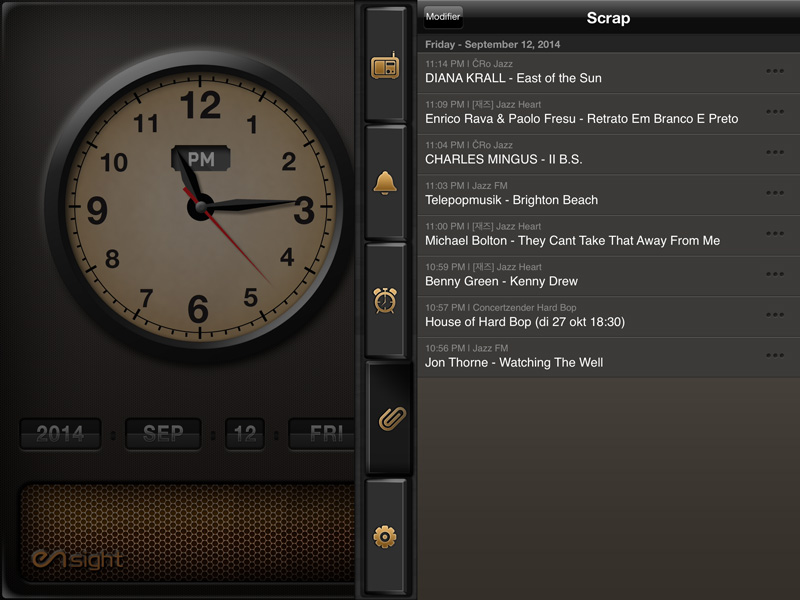Viewport: 800px width, 600px height.
Task: Click the insight logo on speaker grille
Action: [x=77, y=560]
